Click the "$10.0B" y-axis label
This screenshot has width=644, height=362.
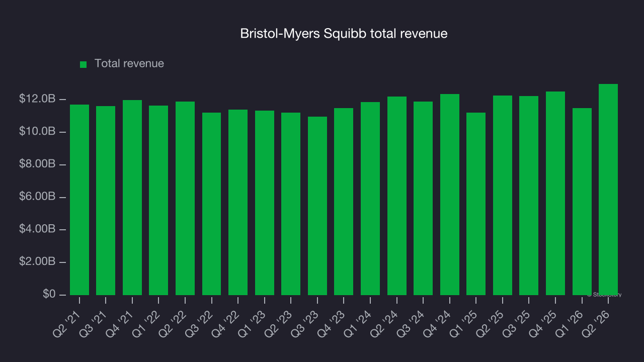click(x=37, y=132)
